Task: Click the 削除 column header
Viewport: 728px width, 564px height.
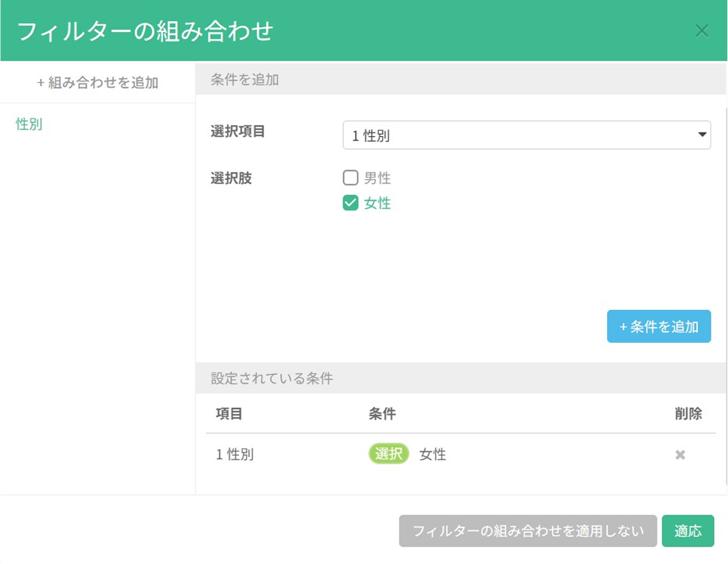Action: click(688, 413)
